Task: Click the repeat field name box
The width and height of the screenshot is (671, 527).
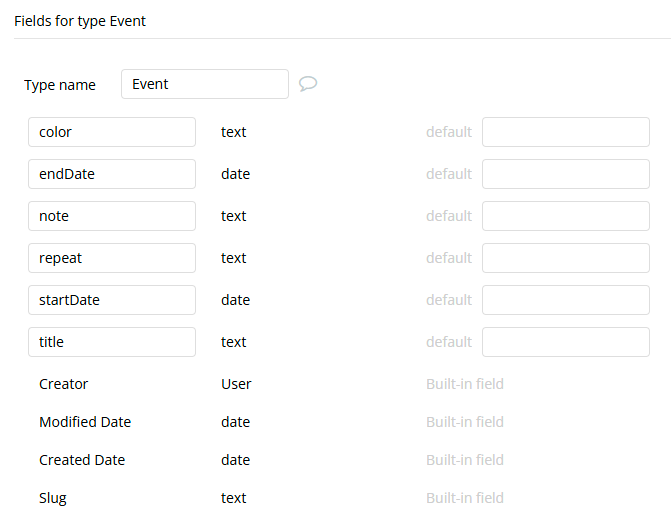Action: pyautogui.click(x=111, y=258)
